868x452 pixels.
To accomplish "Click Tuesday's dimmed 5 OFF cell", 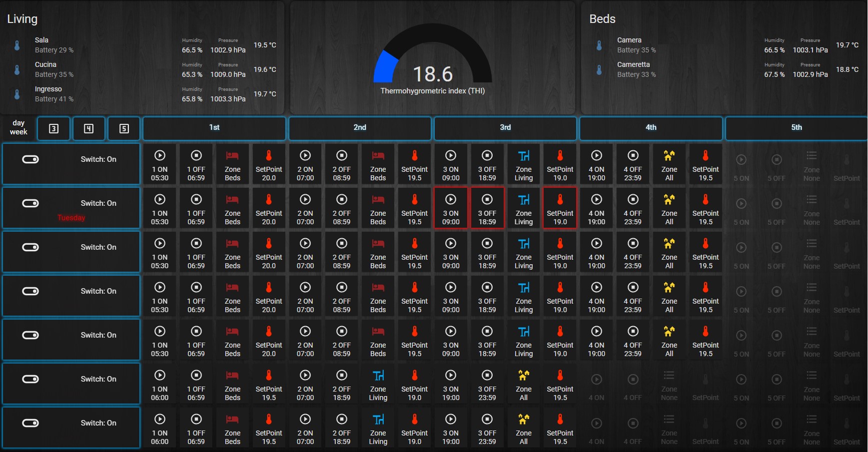I will coord(777,208).
